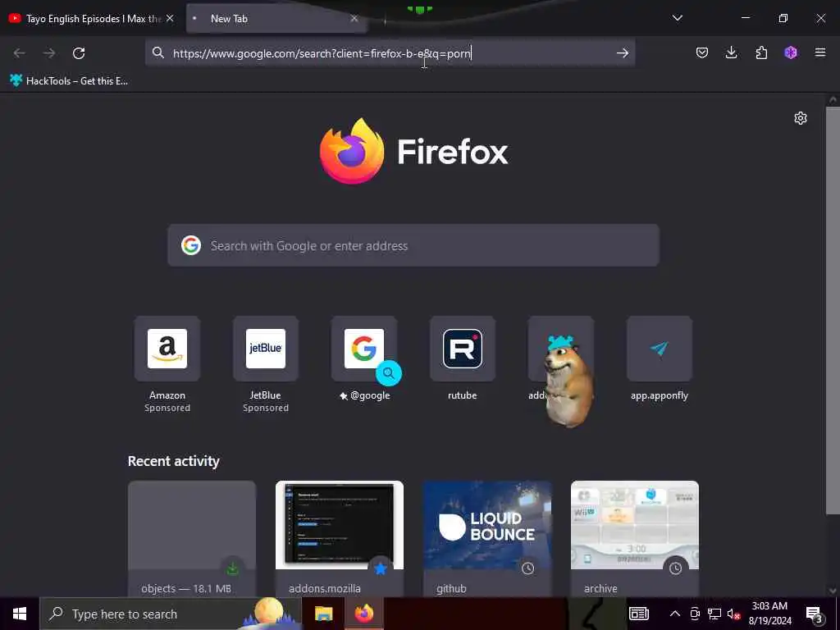Click the Go arrow in the address bar

point(622,53)
